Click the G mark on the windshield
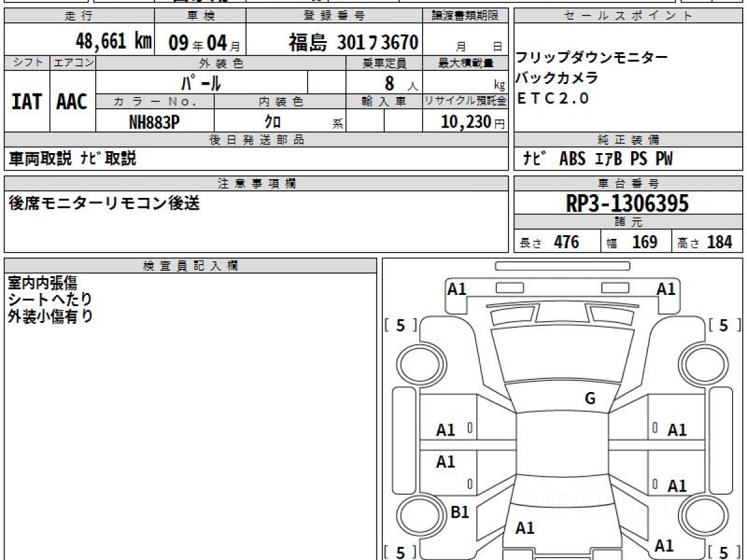The width and height of the screenshot is (747, 560). 590,399
